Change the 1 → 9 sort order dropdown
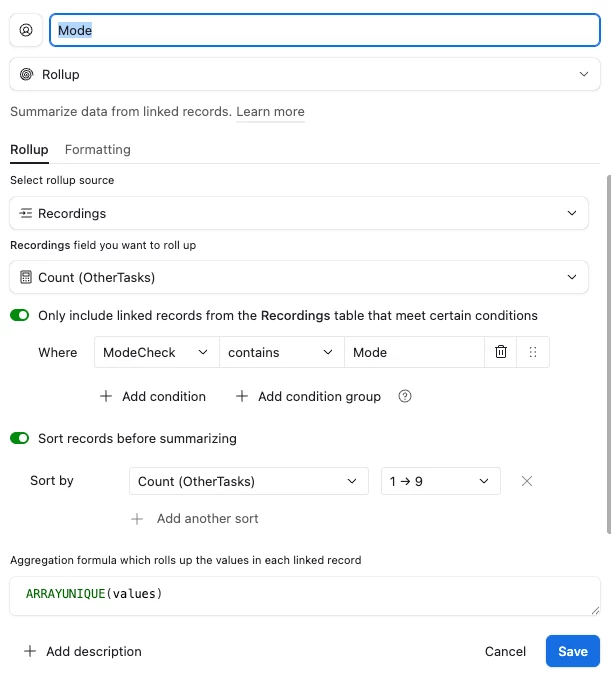 tap(440, 481)
